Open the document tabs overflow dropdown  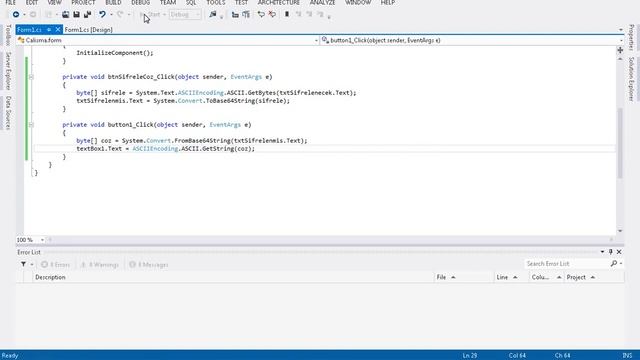tap(621, 30)
